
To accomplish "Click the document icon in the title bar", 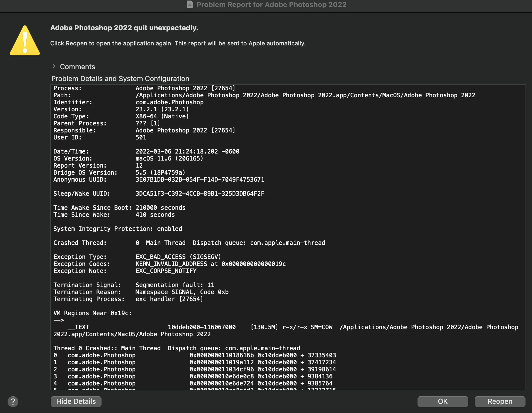I will tap(190, 5).
